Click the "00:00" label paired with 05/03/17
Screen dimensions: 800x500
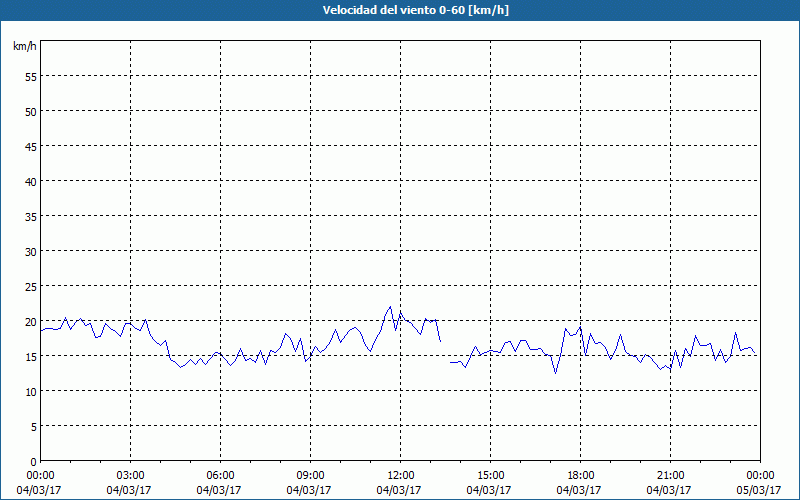(x=760, y=476)
